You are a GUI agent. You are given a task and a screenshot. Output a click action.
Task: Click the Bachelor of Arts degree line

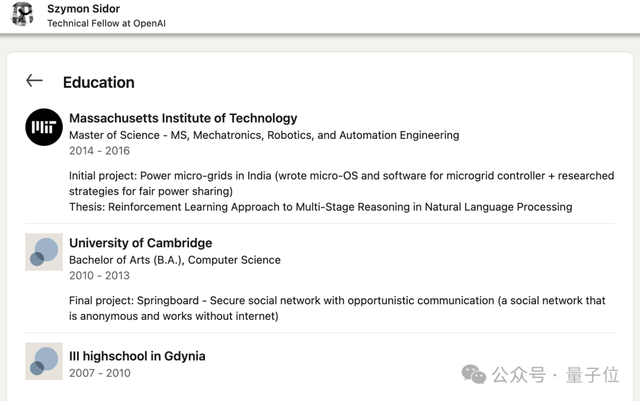coord(175,260)
